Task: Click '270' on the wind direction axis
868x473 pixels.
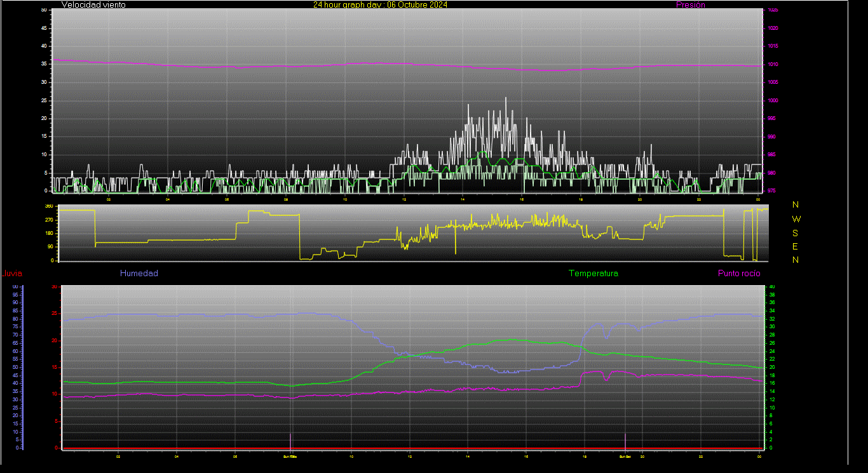Action: 49,220
